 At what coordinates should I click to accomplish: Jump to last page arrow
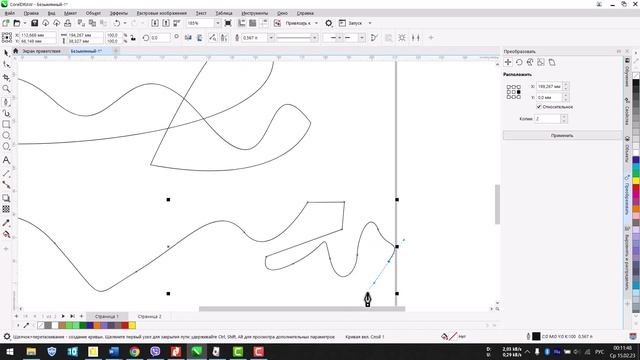(72, 316)
